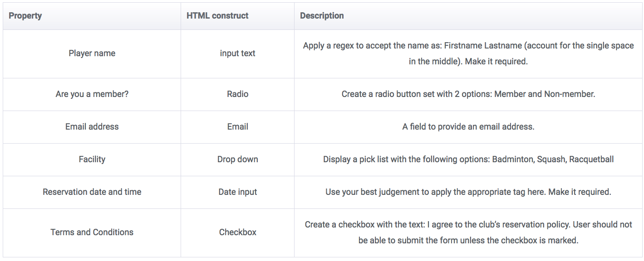
Task: Click the Checkbox construct cell
Action: point(237,232)
